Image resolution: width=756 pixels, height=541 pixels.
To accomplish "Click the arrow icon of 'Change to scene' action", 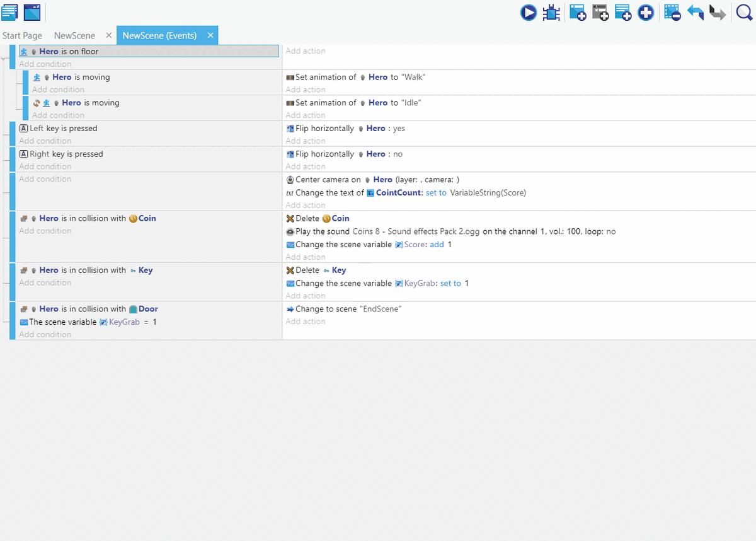I will click(290, 309).
